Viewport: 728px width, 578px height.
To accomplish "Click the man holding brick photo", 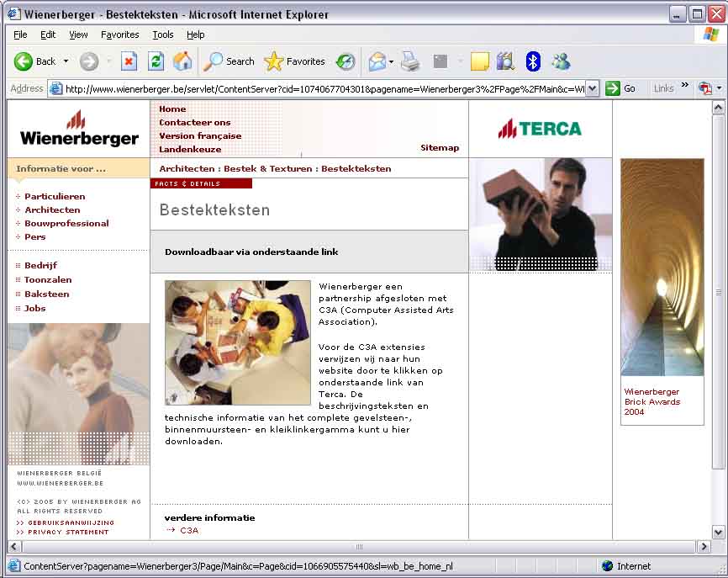I will coord(541,215).
